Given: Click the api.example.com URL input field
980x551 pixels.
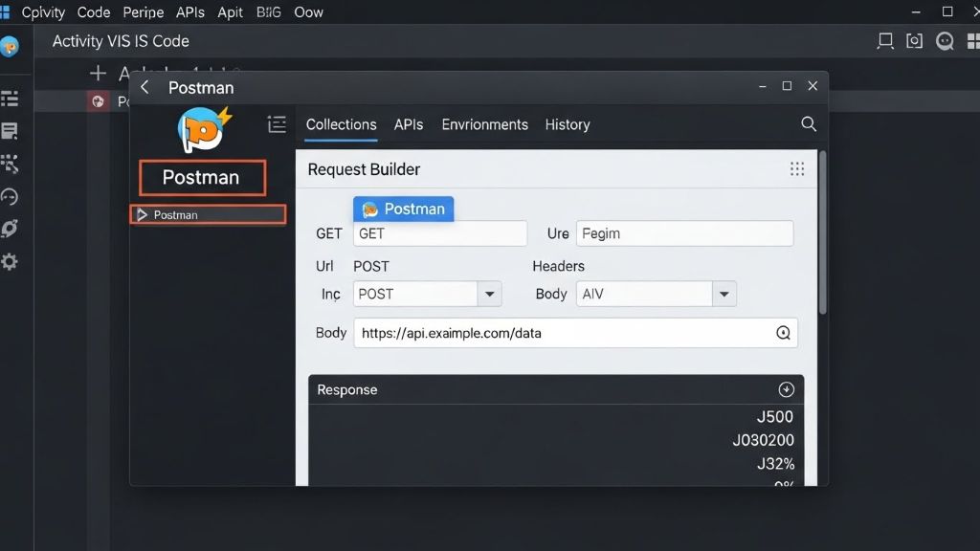Looking at the screenshot, I should click(563, 333).
